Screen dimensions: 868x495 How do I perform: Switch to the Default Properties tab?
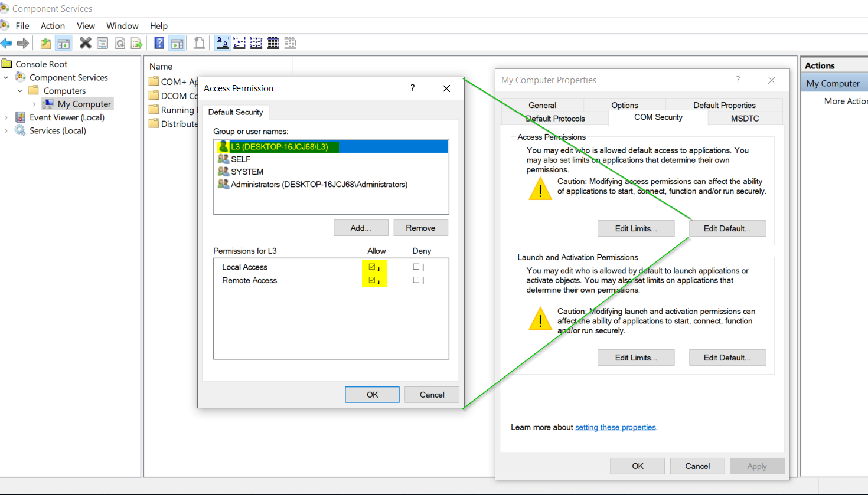pos(725,105)
